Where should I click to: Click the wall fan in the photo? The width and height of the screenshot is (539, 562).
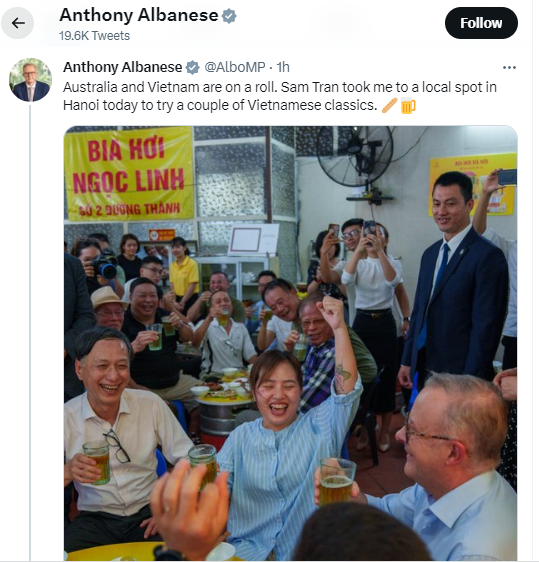tap(355, 158)
